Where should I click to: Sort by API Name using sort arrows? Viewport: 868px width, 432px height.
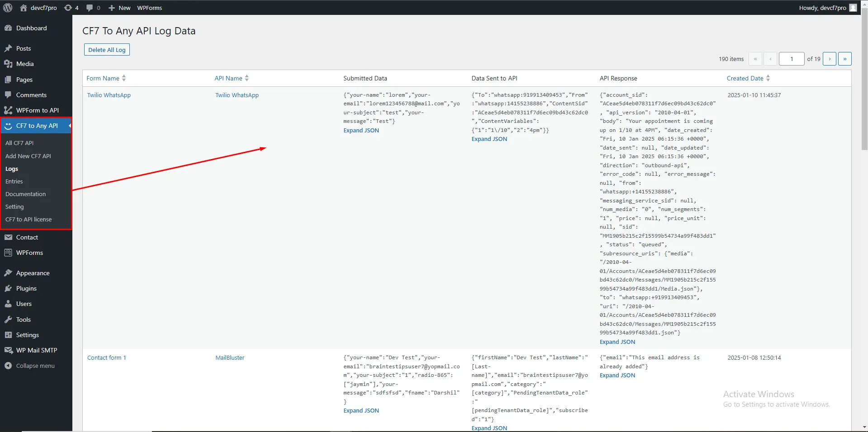(247, 78)
